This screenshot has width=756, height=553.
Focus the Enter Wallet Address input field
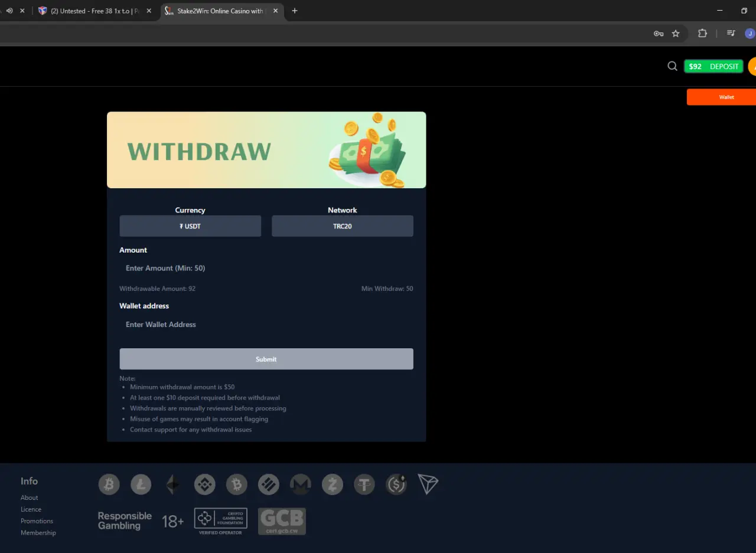[x=266, y=325]
